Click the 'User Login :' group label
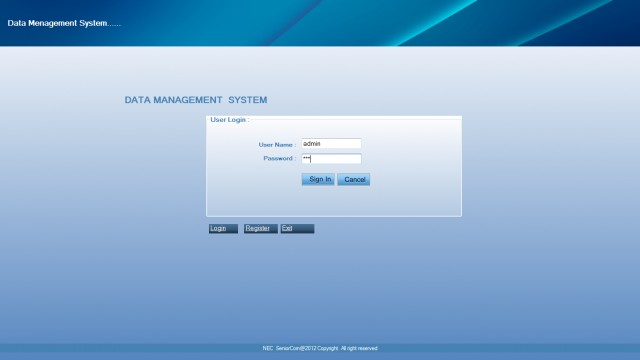Screen dimensions: 640x360 point(230,120)
